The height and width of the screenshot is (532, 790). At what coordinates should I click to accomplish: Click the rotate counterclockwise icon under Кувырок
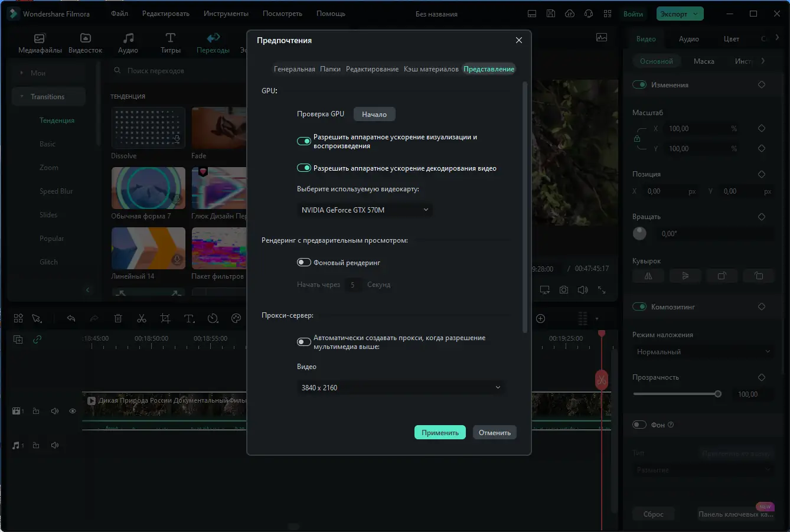pos(759,276)
